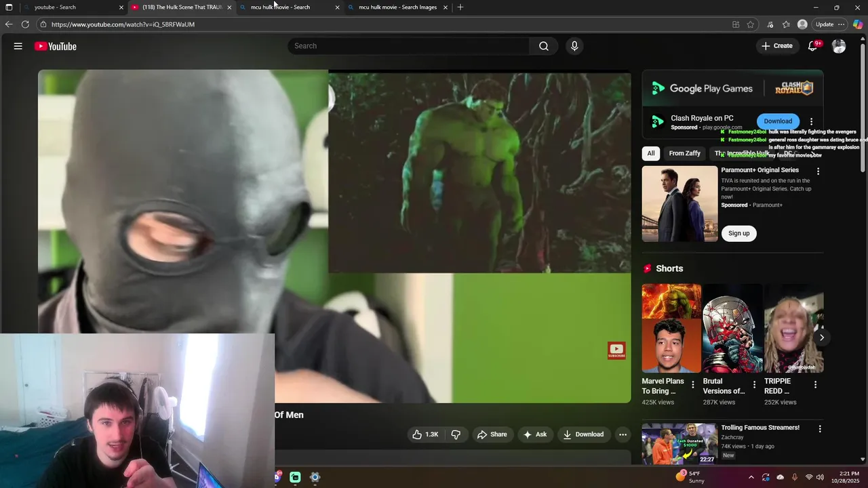Open more actions ellipsis under video

[x=623, y=434]
